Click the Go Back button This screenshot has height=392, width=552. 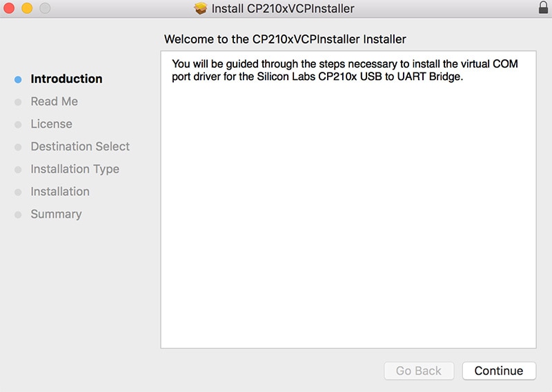pyautogui.click(x=419, y=371)
